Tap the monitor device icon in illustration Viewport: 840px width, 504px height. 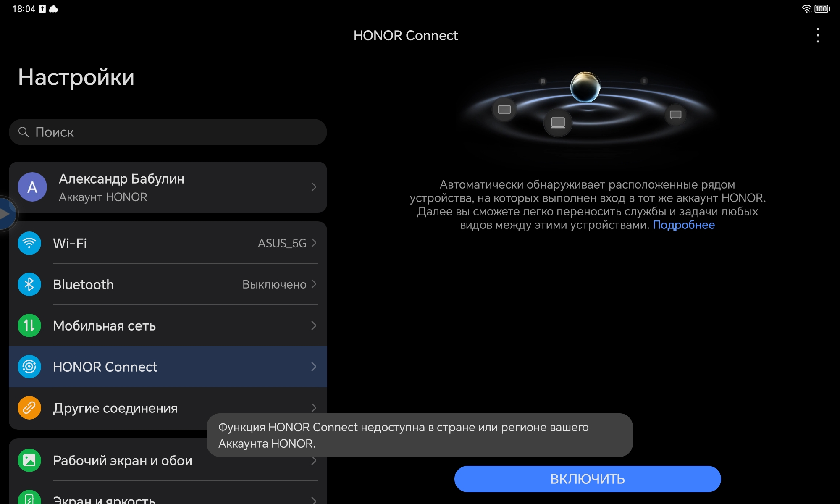pyautogui.click(x=675, y=115)
